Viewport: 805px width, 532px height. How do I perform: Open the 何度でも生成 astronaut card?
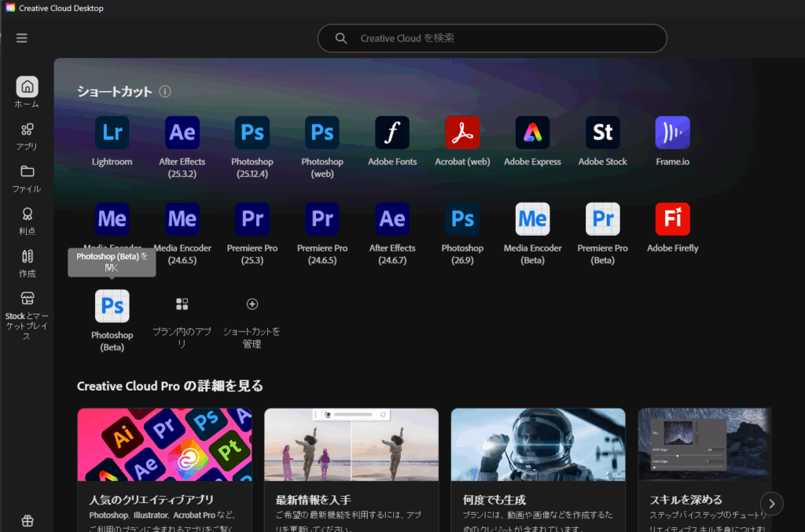point(538,470)
